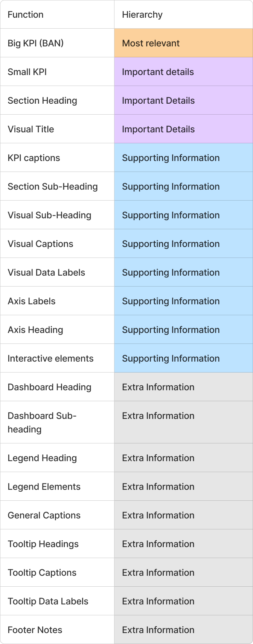Select the Big KPI (BAN) cell
This screenshot has width=253, height=644.
(x=57, y=43)
